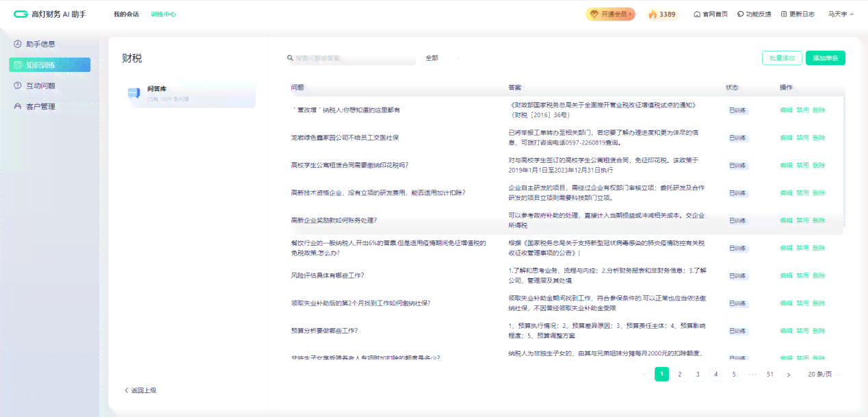Click the 功能反馈 speech bubble icon
Screen dimensions: 868x417
740,14
